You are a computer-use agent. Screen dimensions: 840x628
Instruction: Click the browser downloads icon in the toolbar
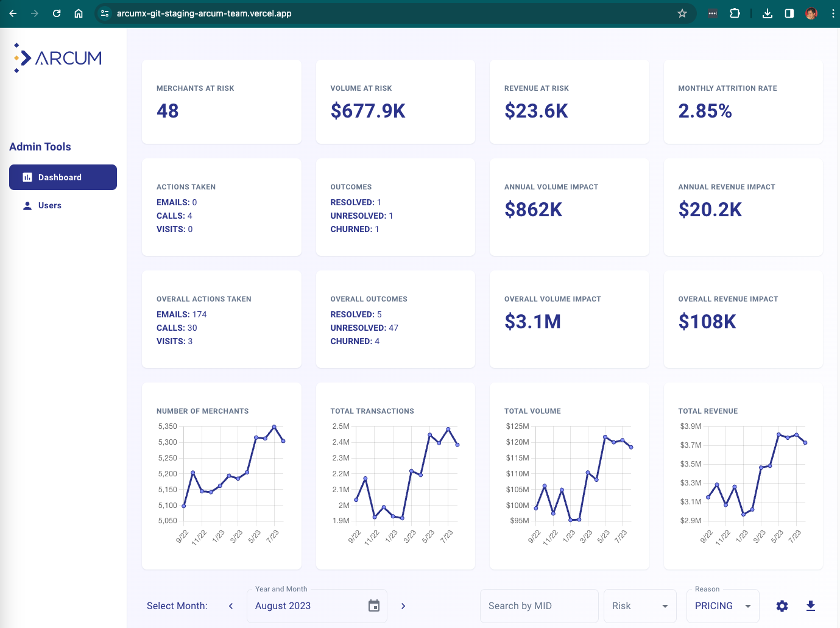point(768,13)
